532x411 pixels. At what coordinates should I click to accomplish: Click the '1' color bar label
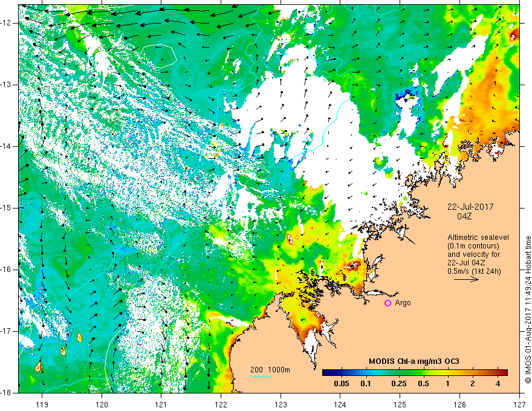pos(447,384)
